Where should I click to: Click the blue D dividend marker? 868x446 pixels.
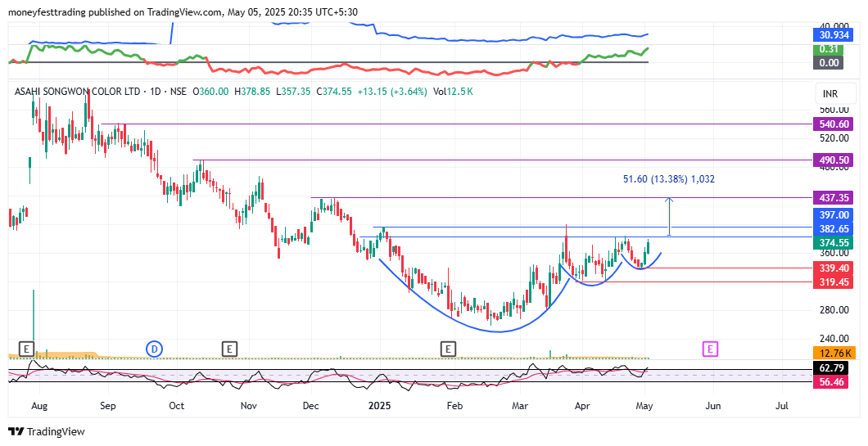click(155, 349)
